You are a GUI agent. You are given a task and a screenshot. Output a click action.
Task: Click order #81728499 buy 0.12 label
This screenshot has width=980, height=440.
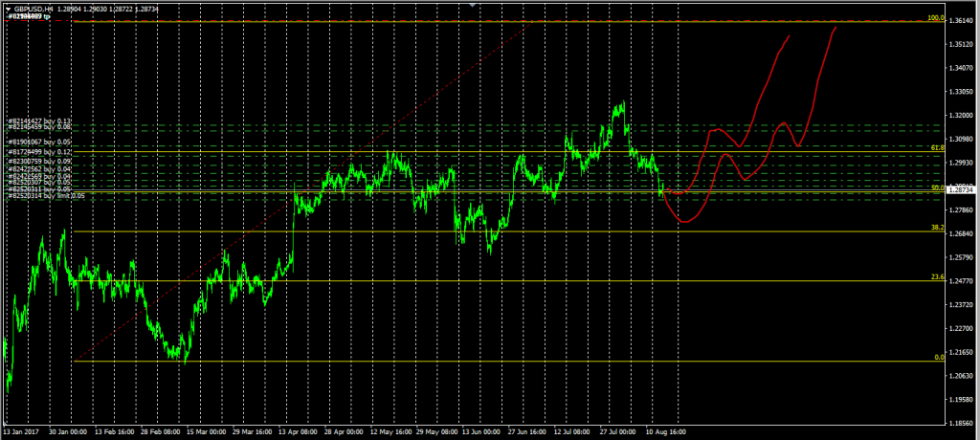(x=39, y=152)
